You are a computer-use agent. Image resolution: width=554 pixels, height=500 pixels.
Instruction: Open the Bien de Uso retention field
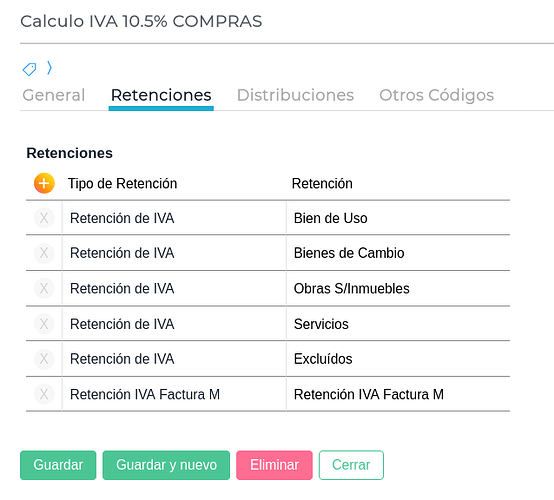pos(398,218)
